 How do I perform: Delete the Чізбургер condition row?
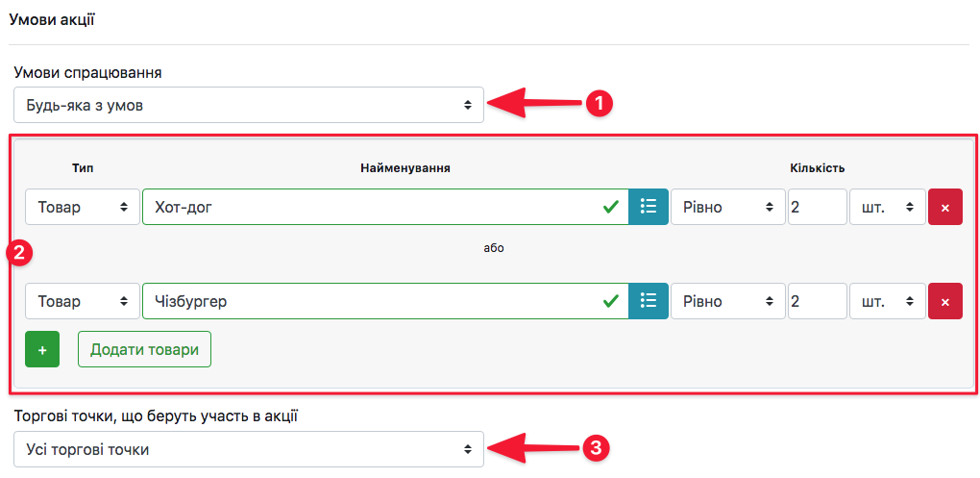pyautogui.click(x=944, y=301)
